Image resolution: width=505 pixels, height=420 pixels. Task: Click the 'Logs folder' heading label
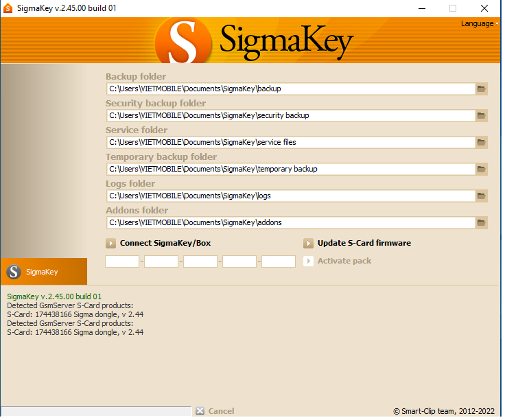(130, 184)
